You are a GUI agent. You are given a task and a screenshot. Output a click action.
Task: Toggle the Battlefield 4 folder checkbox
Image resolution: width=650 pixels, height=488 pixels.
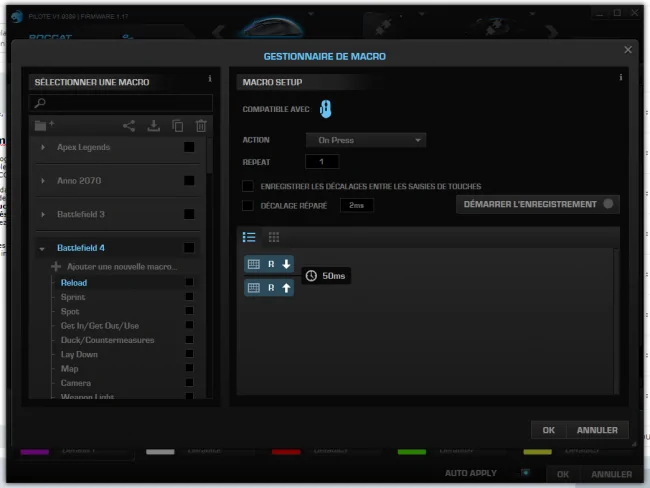pos(189,248)
